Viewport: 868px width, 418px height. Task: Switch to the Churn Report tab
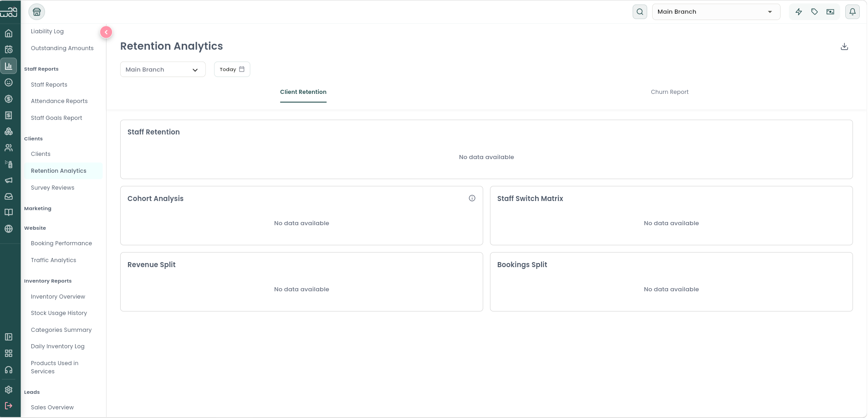click(x=669, y=92)
